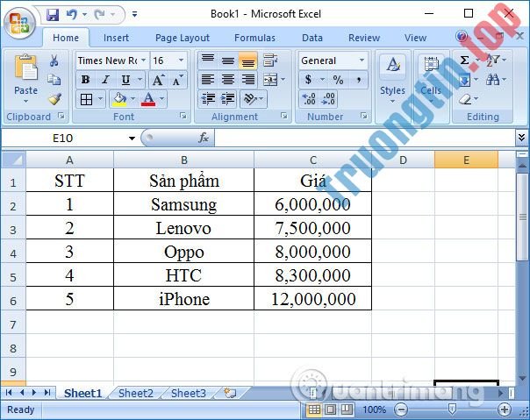Increase indent in Alignment group
This screenshot has width=530, height=420.
click(x=228, y=99)
